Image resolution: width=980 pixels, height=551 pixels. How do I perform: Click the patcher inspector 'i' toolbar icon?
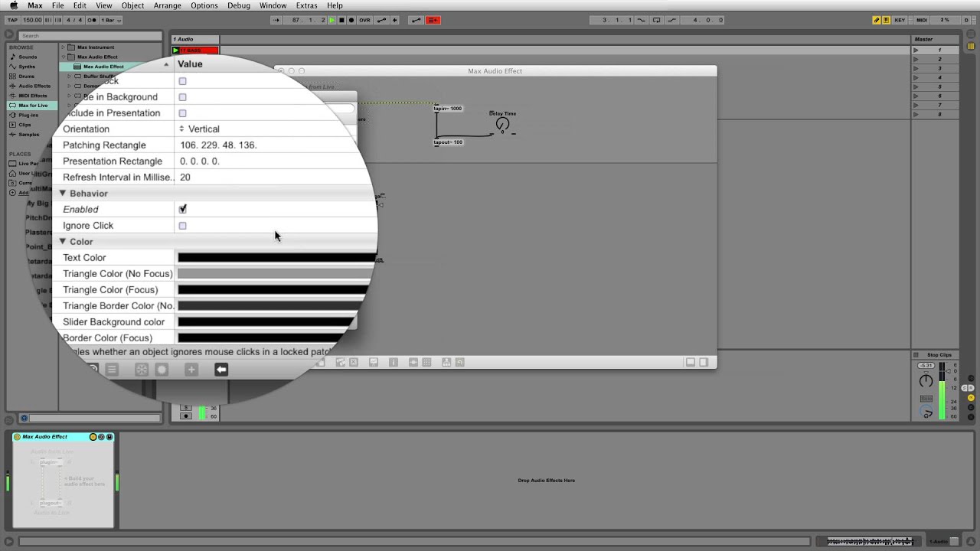394,363
